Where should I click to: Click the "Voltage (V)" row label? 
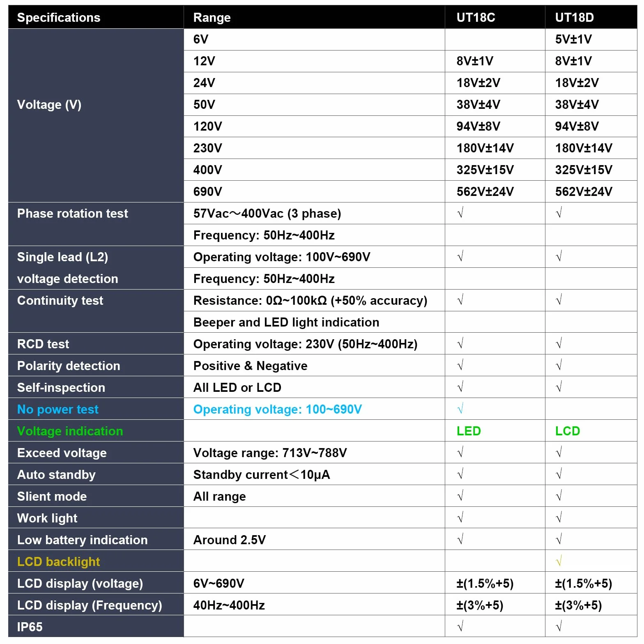[x=49, y=105]
